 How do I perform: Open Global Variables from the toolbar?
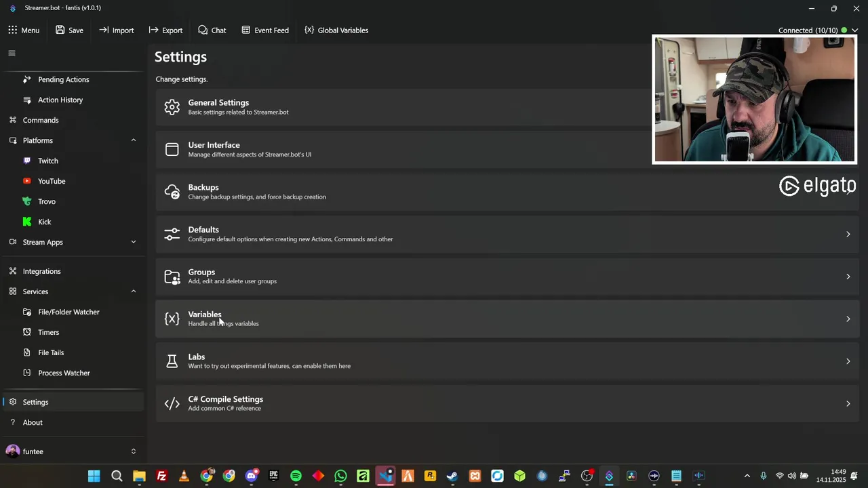pos(336,30)
